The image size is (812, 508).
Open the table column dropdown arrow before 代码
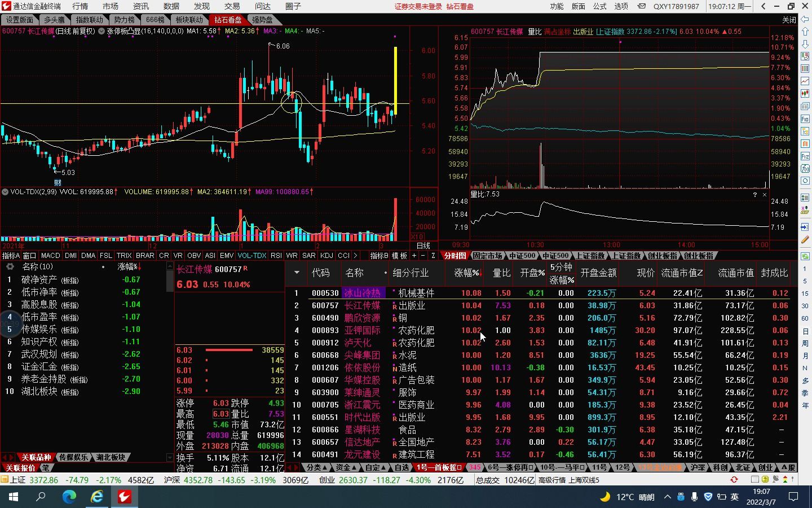pyautogui.click(x=297, y=272)
